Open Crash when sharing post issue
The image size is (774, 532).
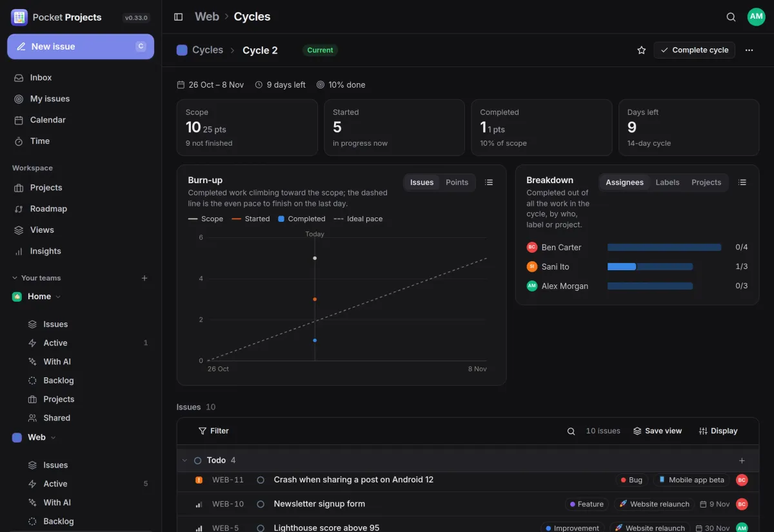tap(353, 480)
